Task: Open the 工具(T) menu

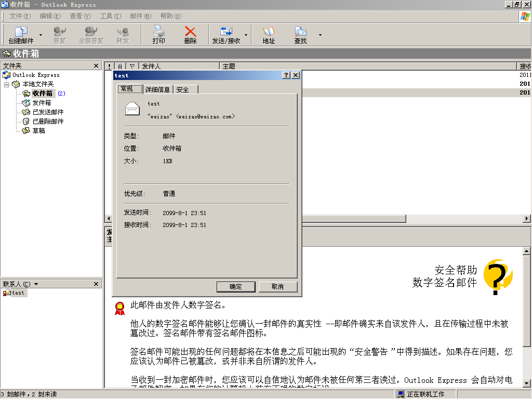Action: click(x=111, y=16)
